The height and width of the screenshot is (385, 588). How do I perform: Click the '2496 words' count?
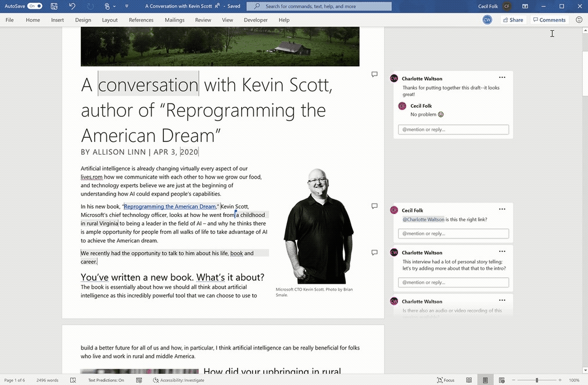pos(47,380)
